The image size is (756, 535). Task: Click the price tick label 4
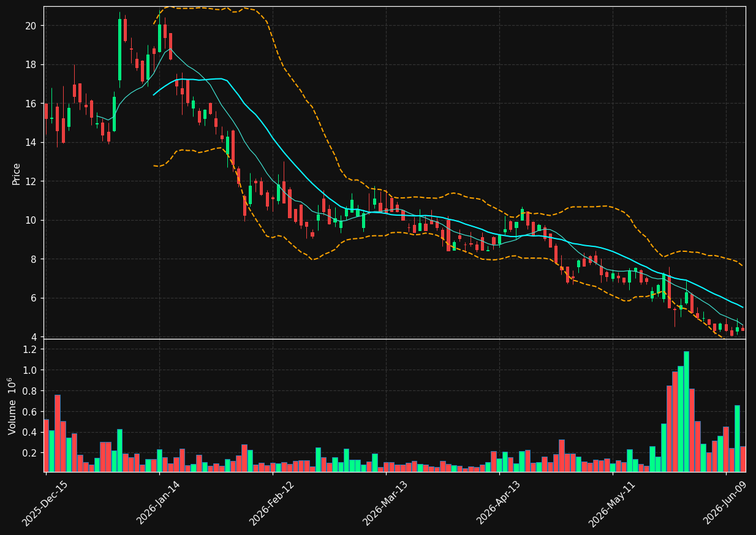(x=34, y=337)
